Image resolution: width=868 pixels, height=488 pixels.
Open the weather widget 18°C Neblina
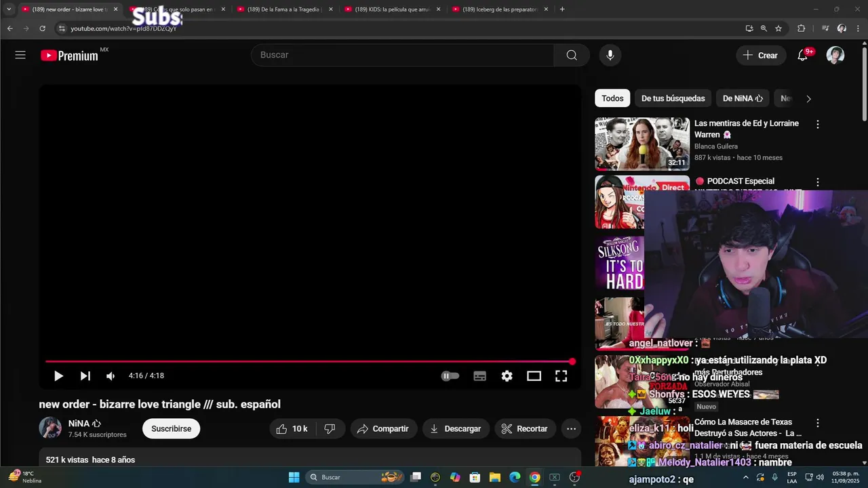24,477
